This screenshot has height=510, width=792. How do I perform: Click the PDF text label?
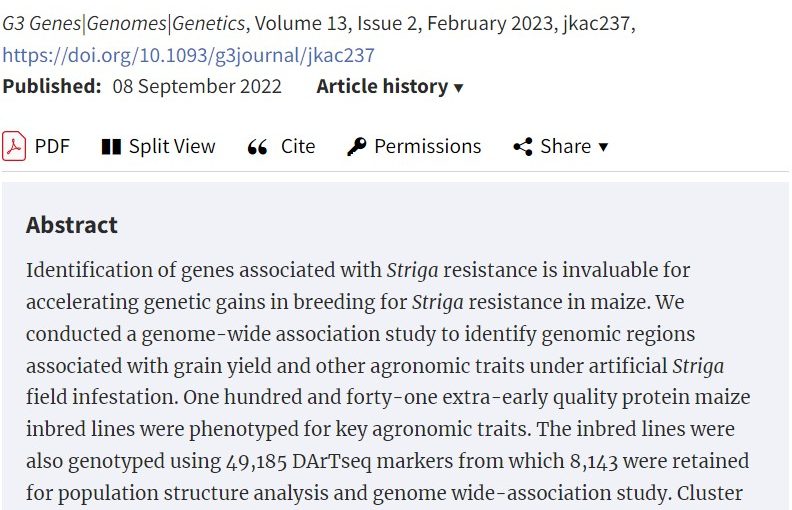point(52,146)
